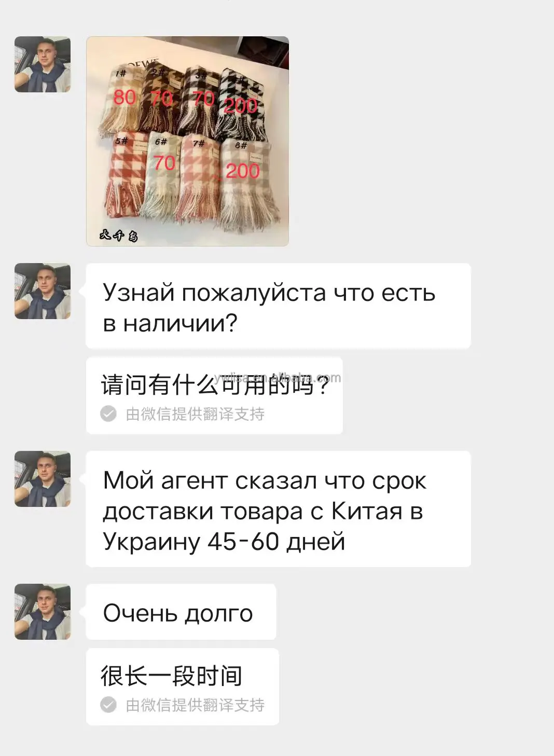This screenshot has height=756, width=554.
Task: Select the '请问有什么可用的吗?' translation bubble
Action: coord(214,395)
